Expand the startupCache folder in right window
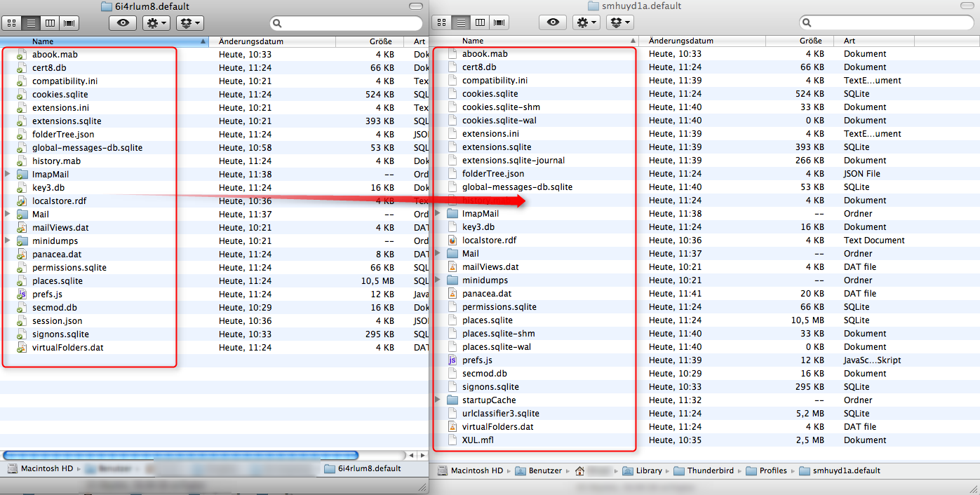 click(436, 400)
